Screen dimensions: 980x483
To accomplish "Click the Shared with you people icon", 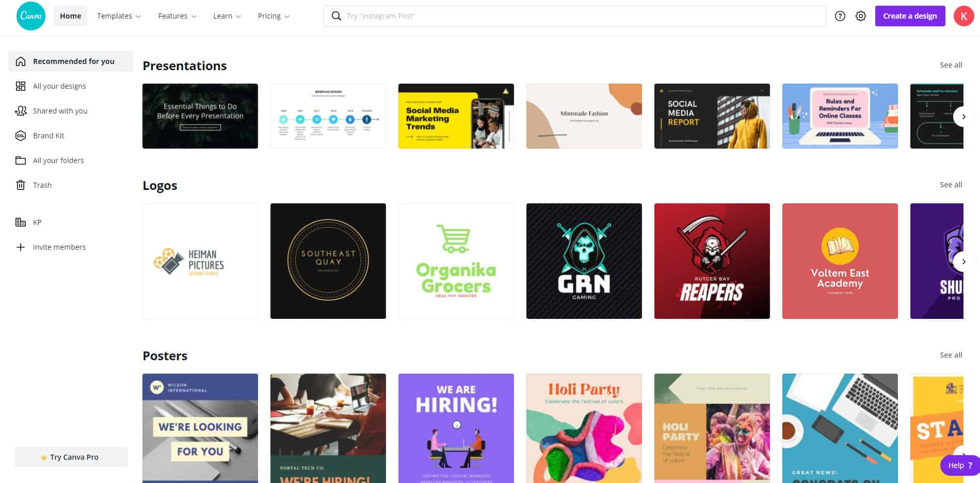I will (x=21, y=111).
